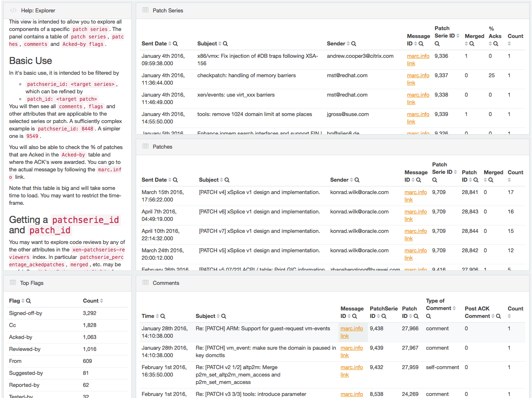Toggle sort on Sender column in Patches table
Image resolution: width=532 pixels, height=398 pixels.
coord(351,180)
